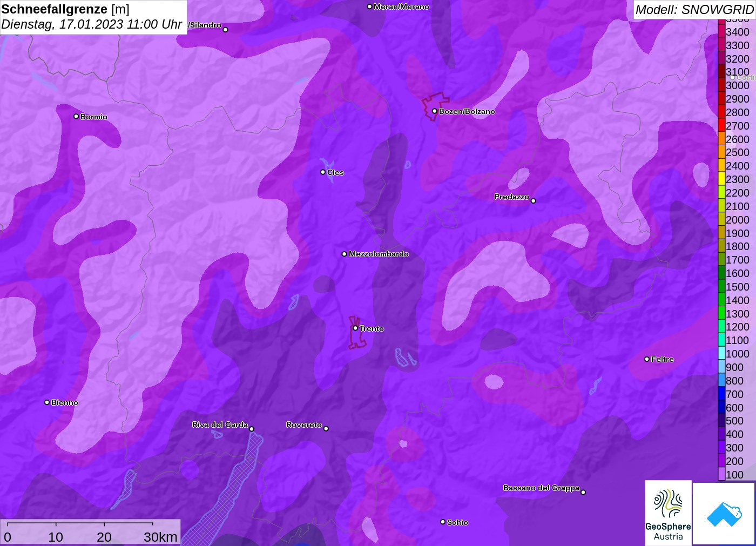Pick the 2300 m yellow legend swatch
The width and height of the screenshot is (756, 546).
point(721,179)
